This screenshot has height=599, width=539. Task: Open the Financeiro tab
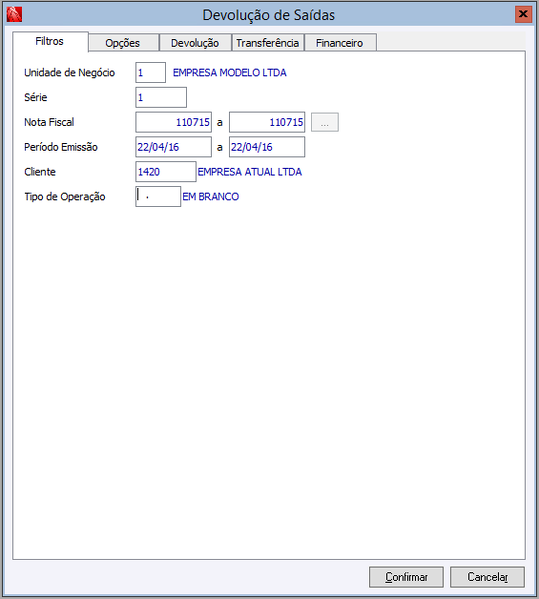coord(340,43)
